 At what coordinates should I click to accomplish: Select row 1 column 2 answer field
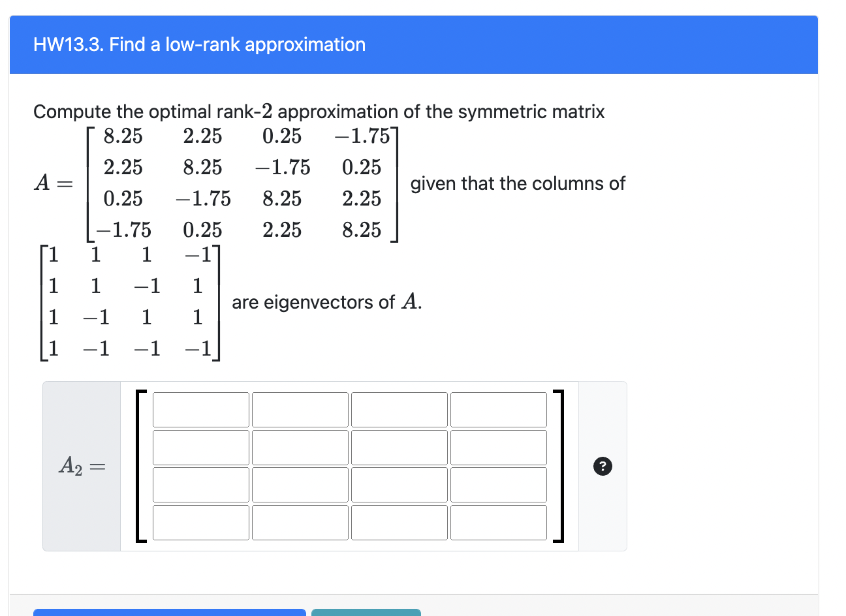point(300,410)
